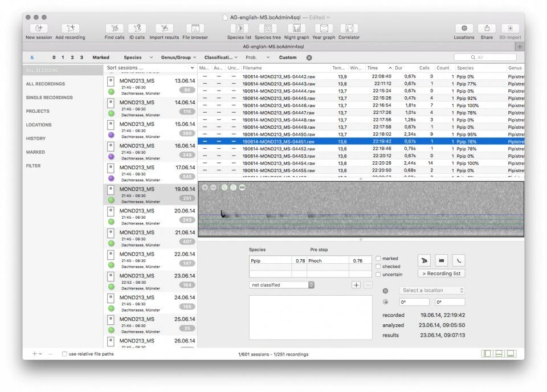Screen dimensions: 547x392
Task: Toggle use relative file paths
Action: (x=64, y=354)
